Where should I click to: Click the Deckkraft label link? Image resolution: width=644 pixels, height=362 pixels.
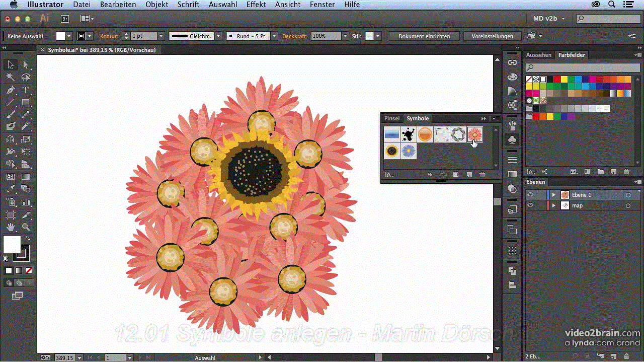pos(294,36)
